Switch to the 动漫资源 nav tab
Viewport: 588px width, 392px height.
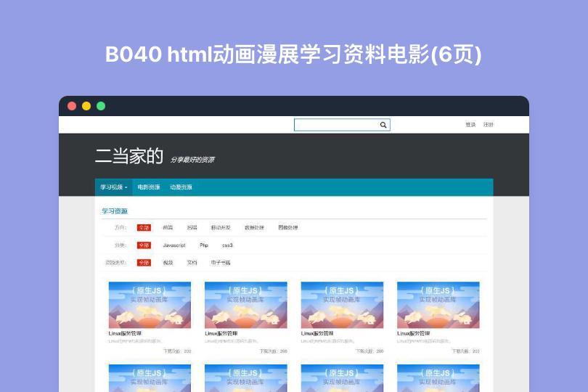(181, 187)
